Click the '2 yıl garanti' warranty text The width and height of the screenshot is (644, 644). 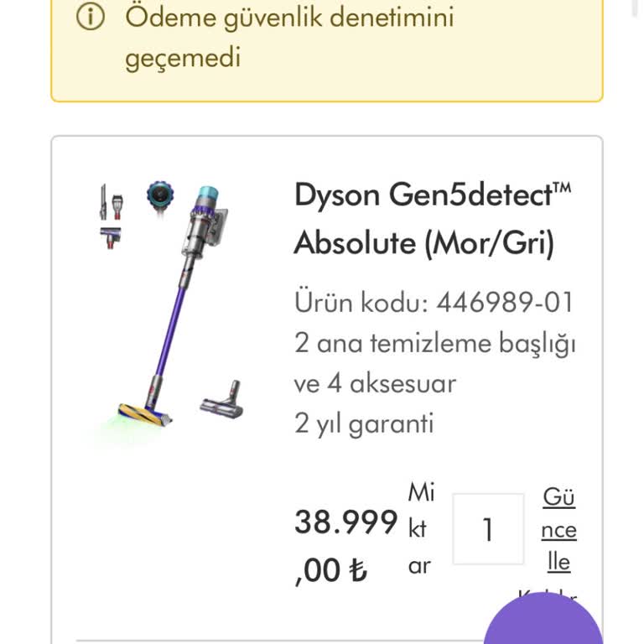tap(364, 423)
